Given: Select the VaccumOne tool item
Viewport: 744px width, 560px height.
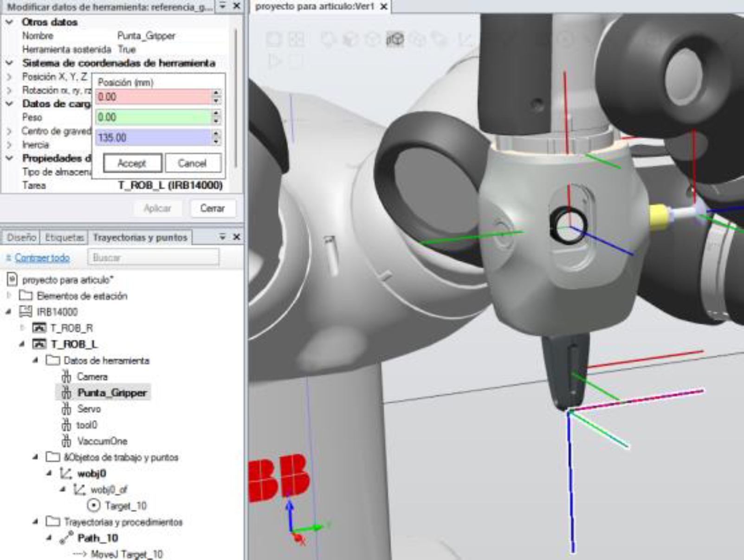Looking at the screenshot, I should [102, 441].
